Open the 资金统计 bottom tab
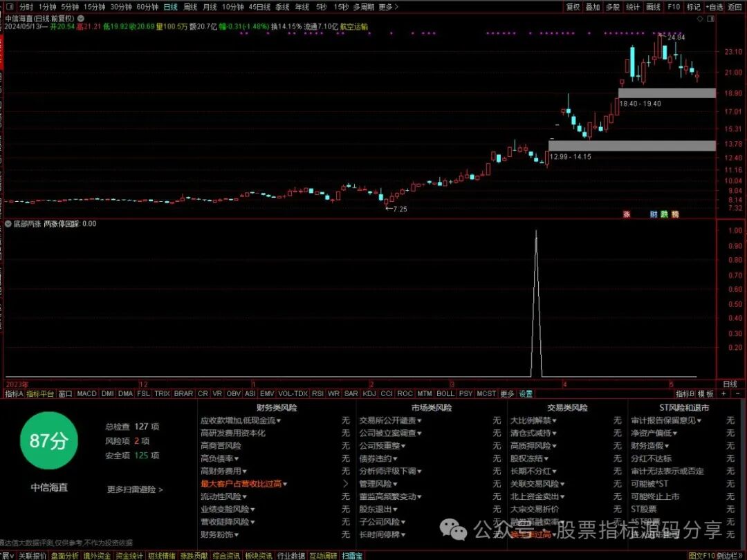This screenshot has height=560, width=747. coord(129,556)
